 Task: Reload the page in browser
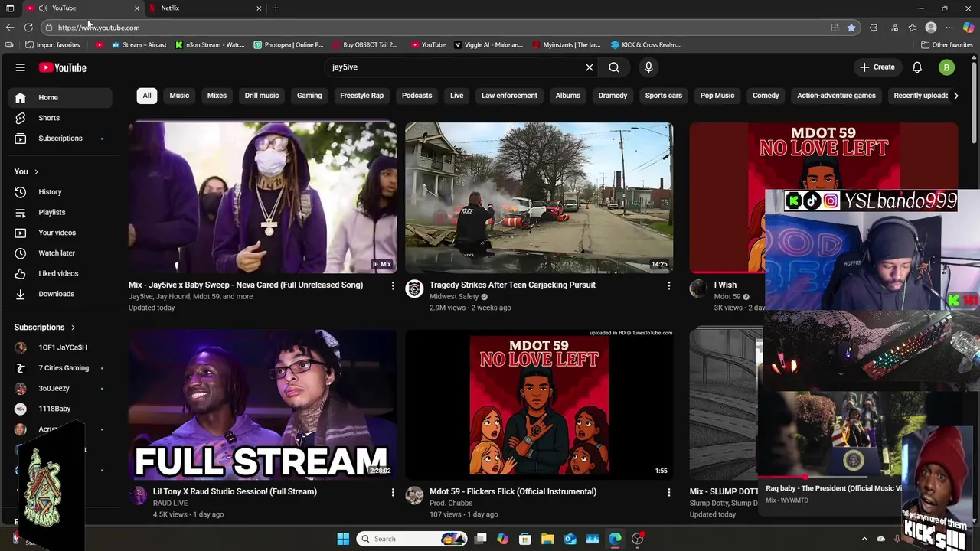(28, 28)
